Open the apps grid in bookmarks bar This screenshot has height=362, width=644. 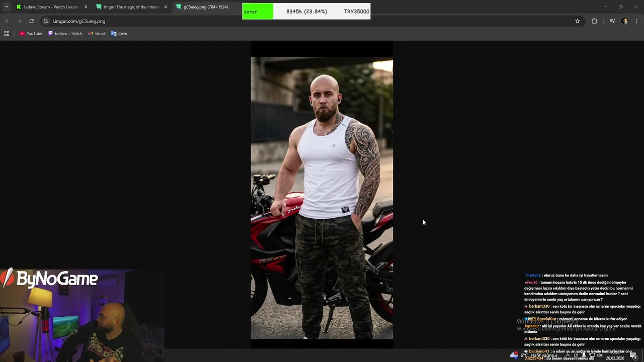tap(7, 34)
